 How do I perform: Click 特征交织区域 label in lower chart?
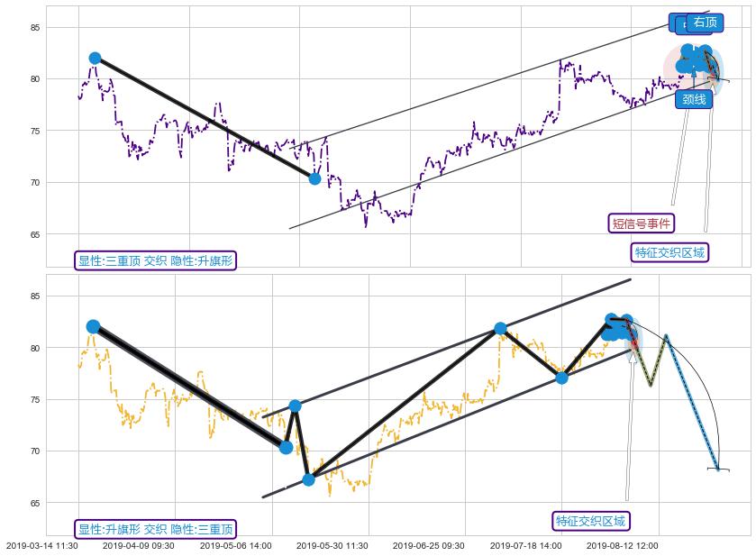pyautogui.click(x=591, y=521)
